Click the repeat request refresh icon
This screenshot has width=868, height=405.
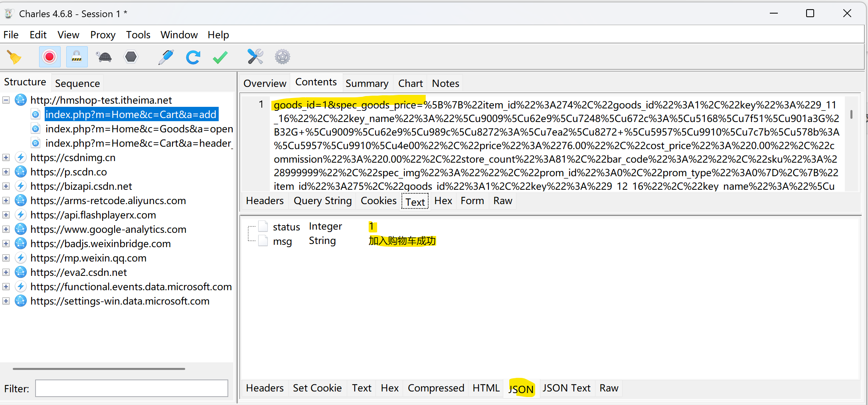coord(193,57)
